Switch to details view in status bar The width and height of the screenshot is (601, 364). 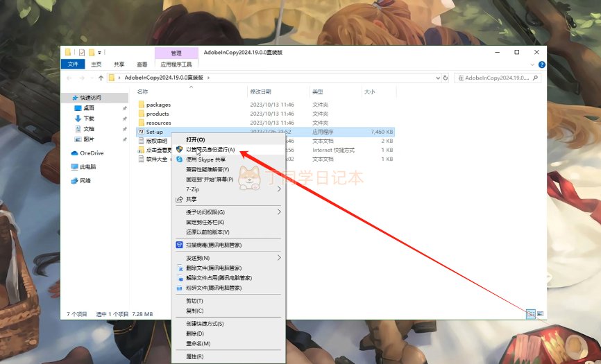coord(530,314)
